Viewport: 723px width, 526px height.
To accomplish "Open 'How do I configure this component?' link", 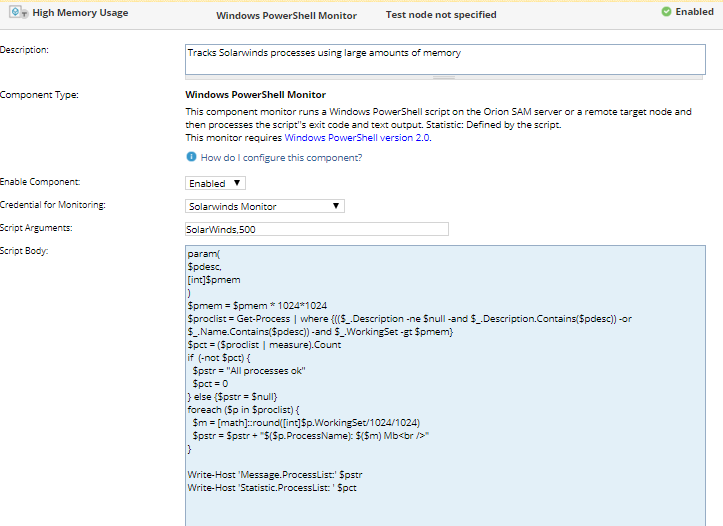I will [281, 158].
